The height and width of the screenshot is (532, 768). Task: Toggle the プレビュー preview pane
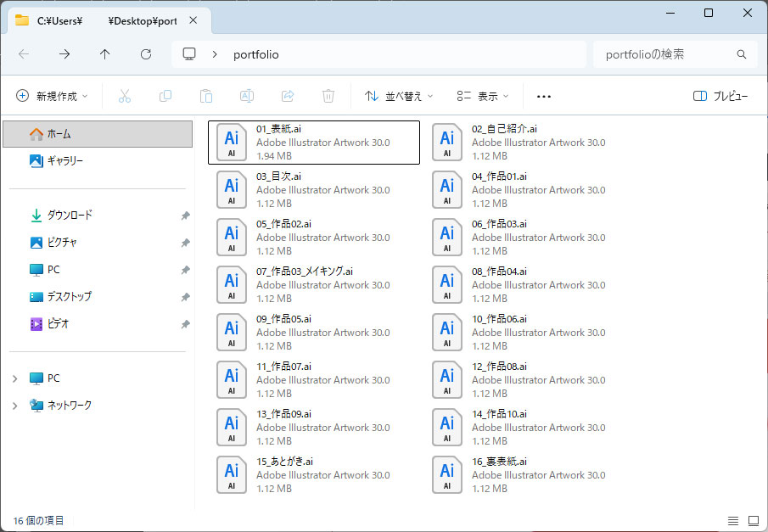click(x=720, y=97)
